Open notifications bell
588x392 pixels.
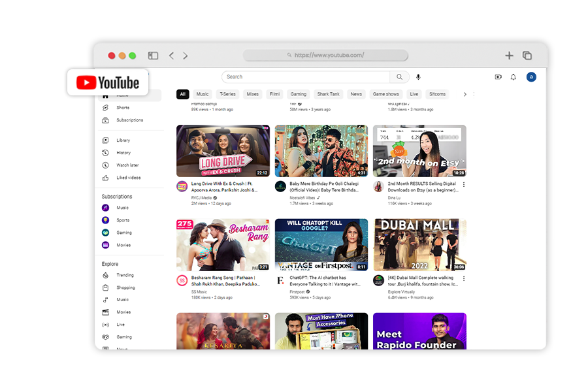[514, 76]
